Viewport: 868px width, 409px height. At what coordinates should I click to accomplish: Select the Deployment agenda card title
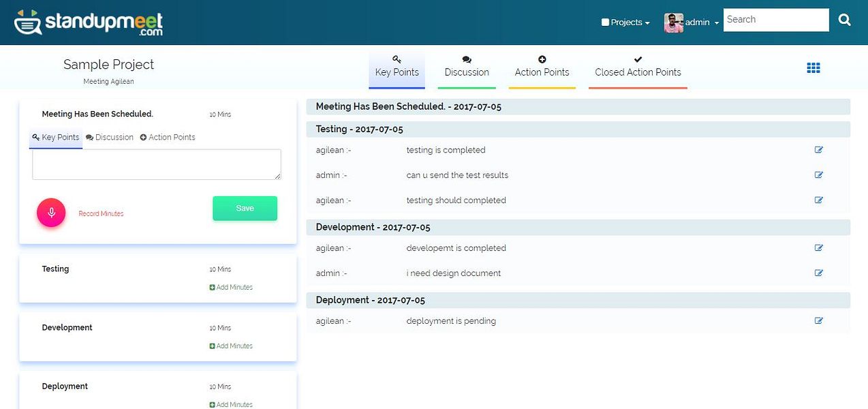click(65, 387)
